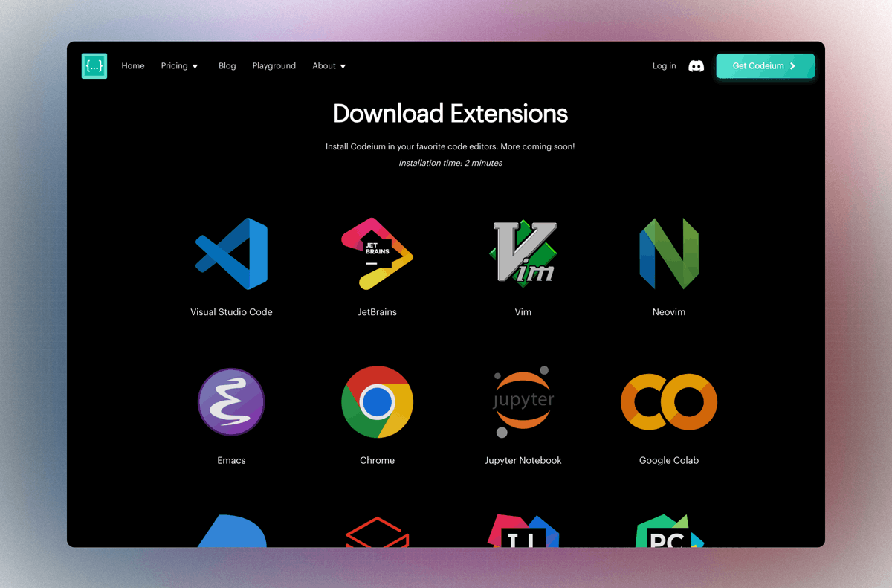Viewport: 892px width, 588px height.
Task: Select the JetBrains logo icon
Action: [x=377, y=253]
